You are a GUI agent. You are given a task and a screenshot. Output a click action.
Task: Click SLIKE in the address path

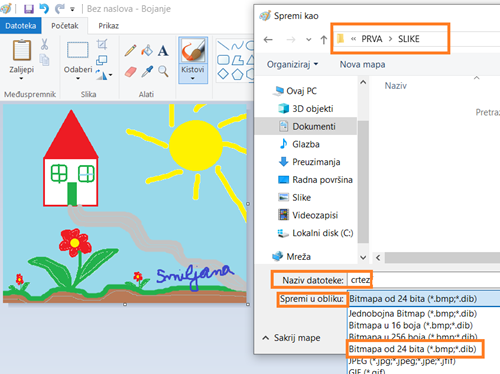pos(409,39)
